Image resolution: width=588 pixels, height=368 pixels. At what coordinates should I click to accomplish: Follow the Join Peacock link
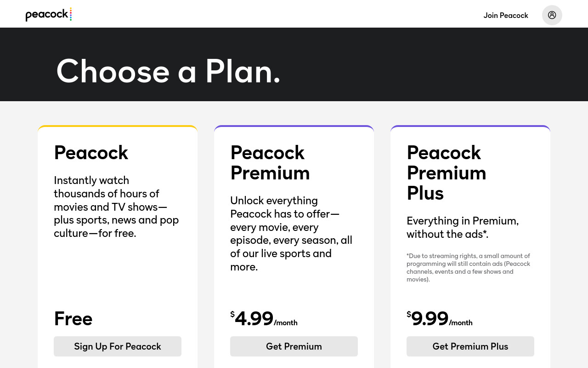coord(506,15)
